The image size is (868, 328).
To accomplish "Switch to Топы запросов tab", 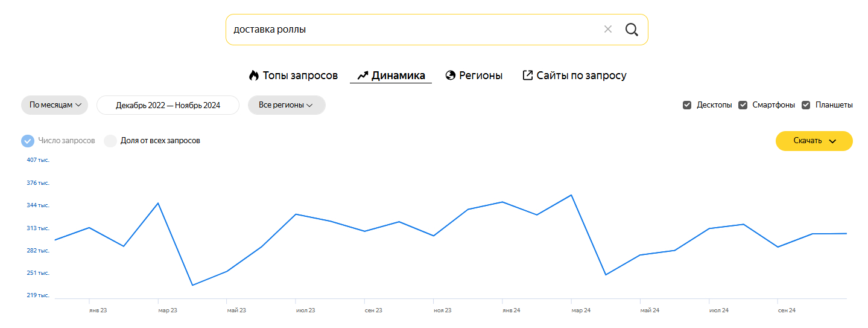I will 300,76.
